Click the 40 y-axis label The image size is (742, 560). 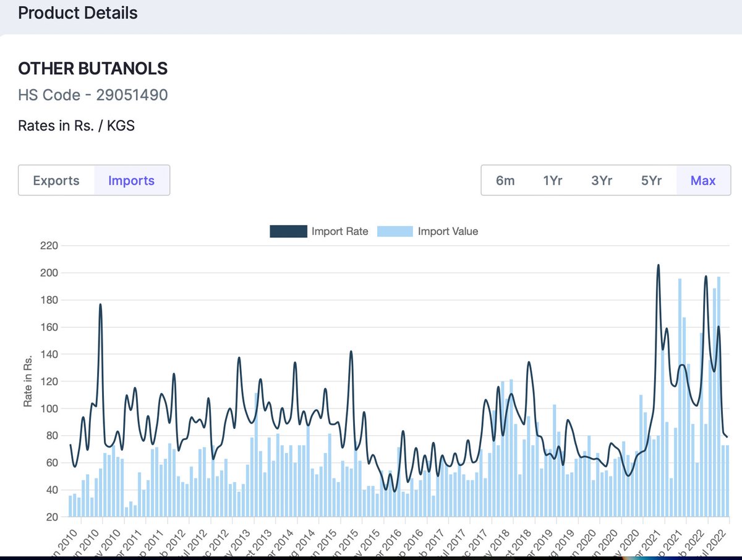52,490
